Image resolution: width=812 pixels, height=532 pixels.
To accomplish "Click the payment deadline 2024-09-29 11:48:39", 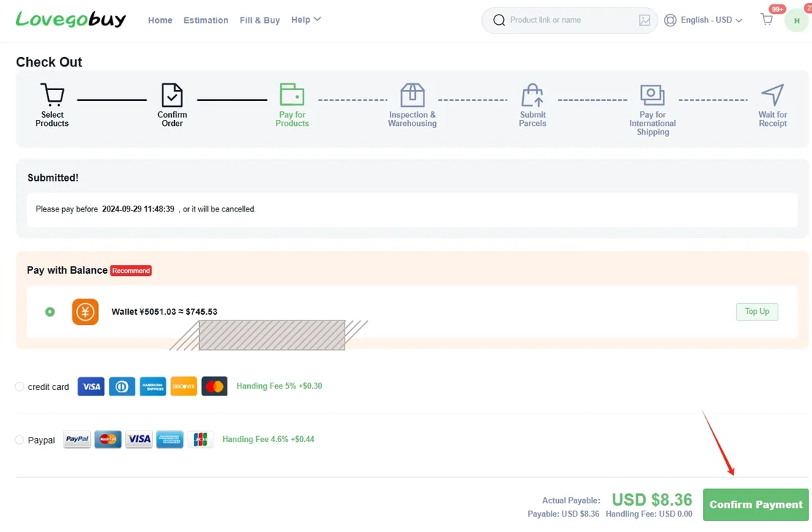I will (x=138, y=209).
